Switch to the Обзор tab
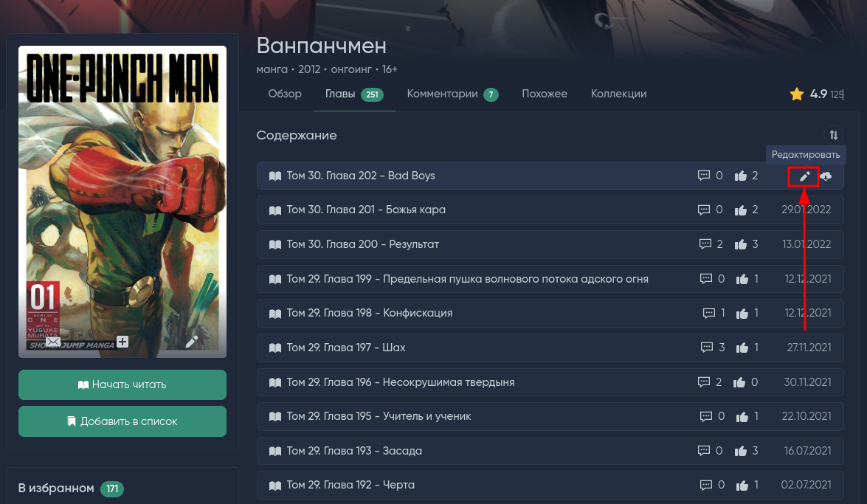This screenshot has height=504, width=867. tap(285, 94)
